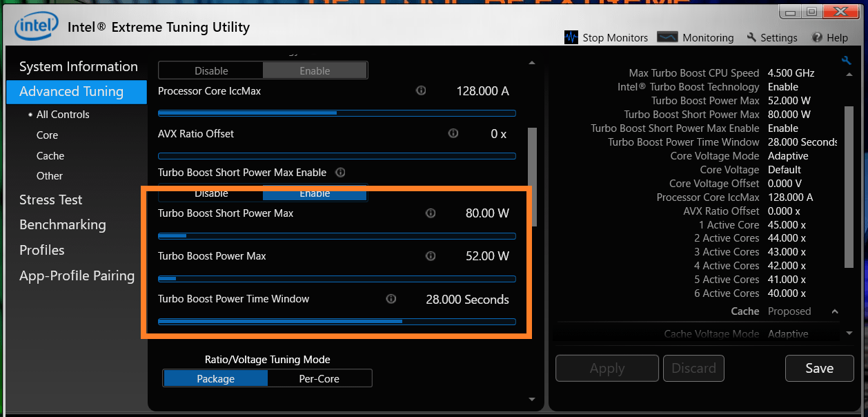Click the Stop Monitors waveform icon

pyautogui.click(x=571, y=37)
